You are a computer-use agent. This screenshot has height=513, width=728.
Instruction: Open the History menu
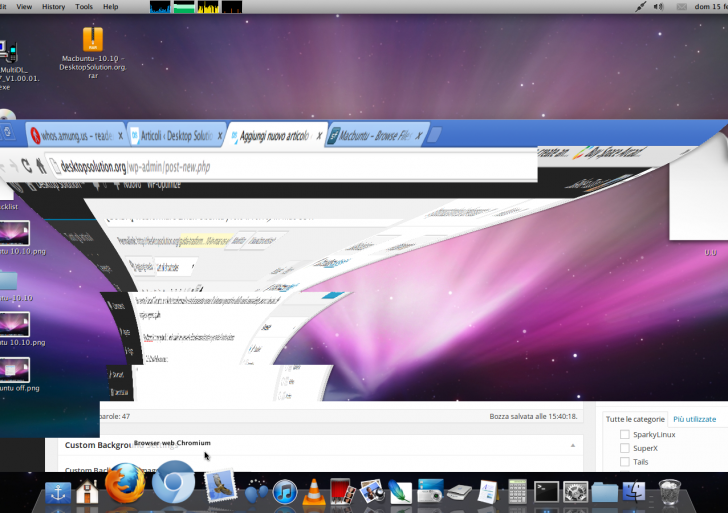(x=53, y=7)
